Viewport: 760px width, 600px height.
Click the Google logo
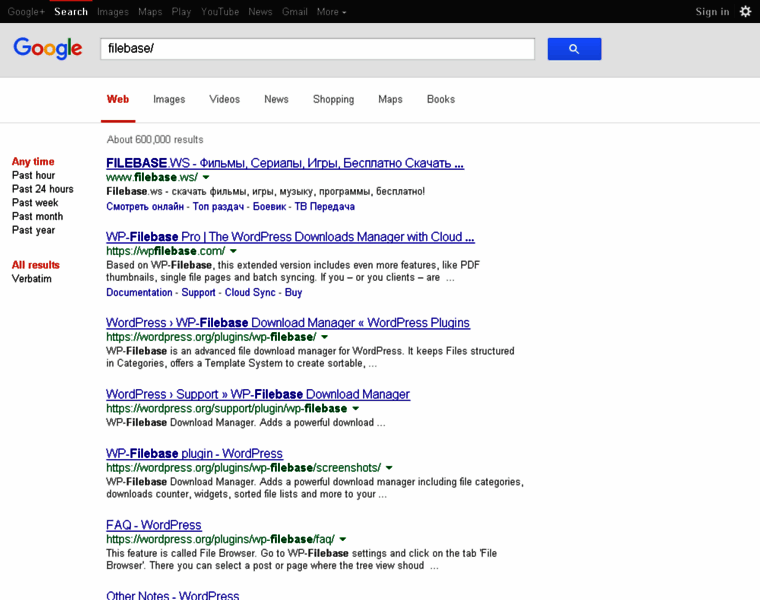click(48, 48)
